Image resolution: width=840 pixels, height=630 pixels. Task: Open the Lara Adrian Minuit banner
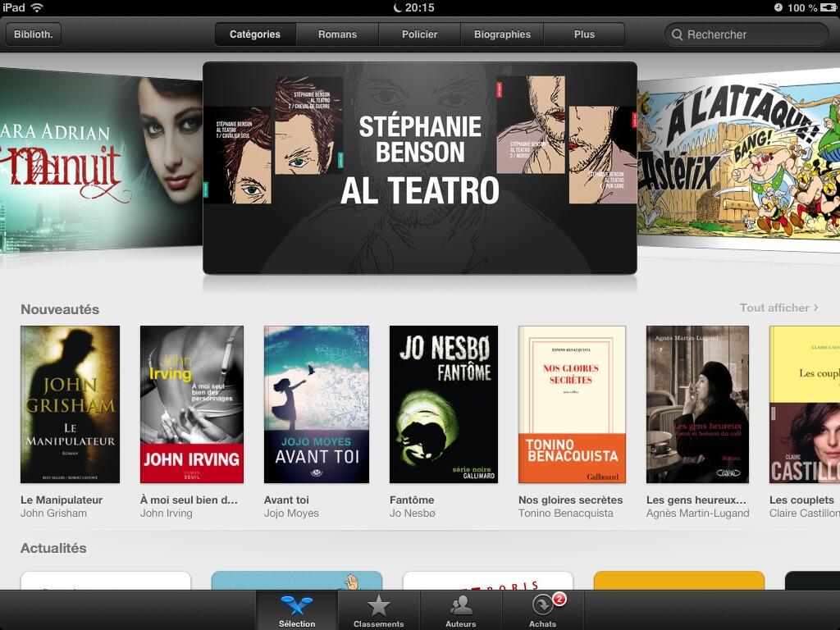(101, 161)
